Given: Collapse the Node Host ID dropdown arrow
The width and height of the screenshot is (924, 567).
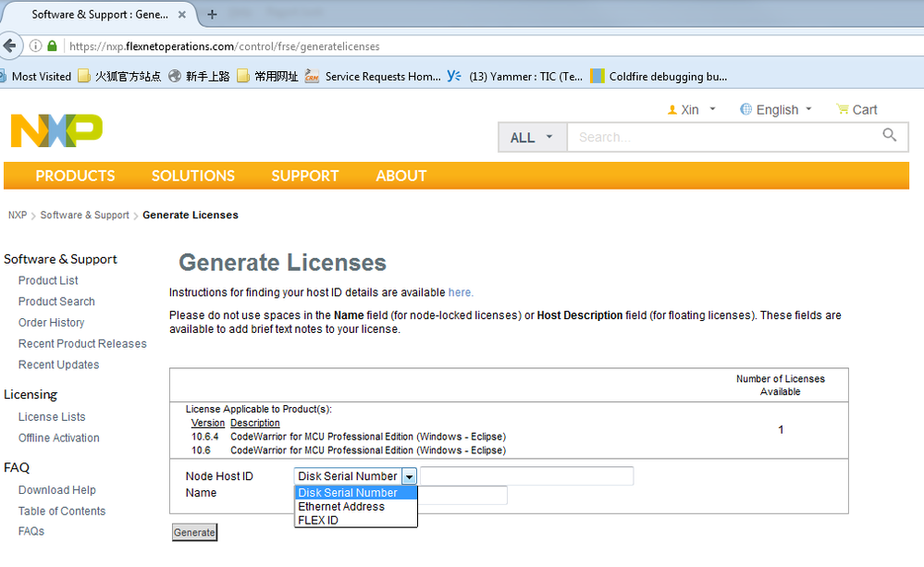Looking at the screenshot, I should coord(409,476).
